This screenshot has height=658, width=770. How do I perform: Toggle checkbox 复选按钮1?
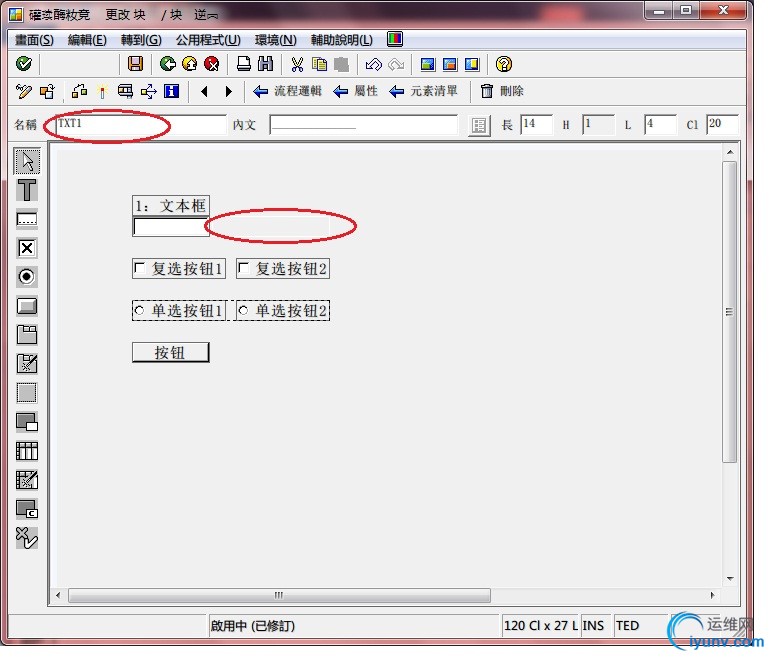tap(139, 268)
